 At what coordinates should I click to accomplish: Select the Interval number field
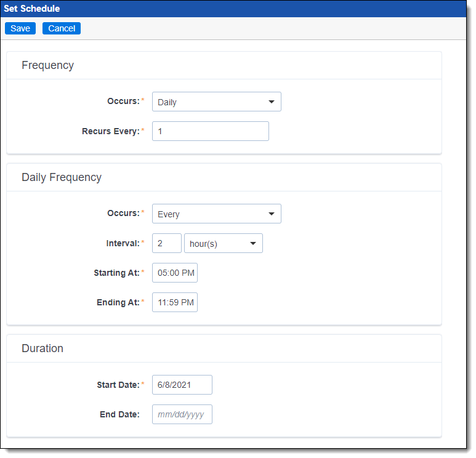[x=166, y=244]
